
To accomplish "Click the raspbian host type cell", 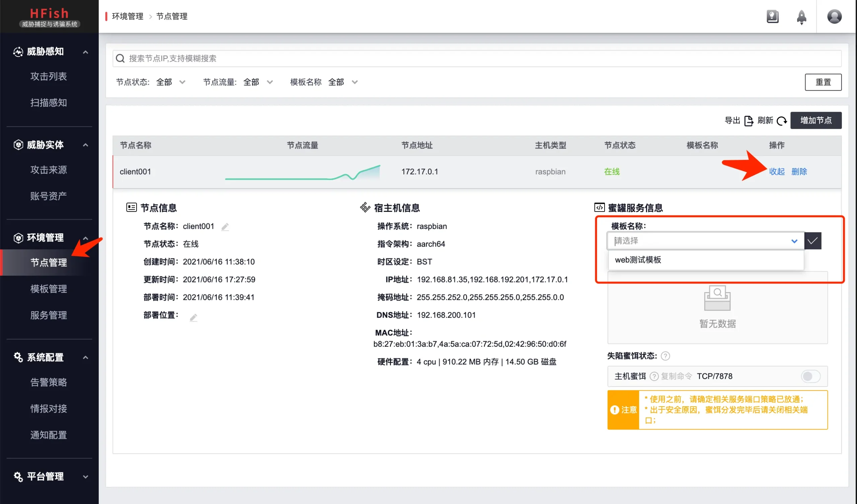I will [550, 172].
